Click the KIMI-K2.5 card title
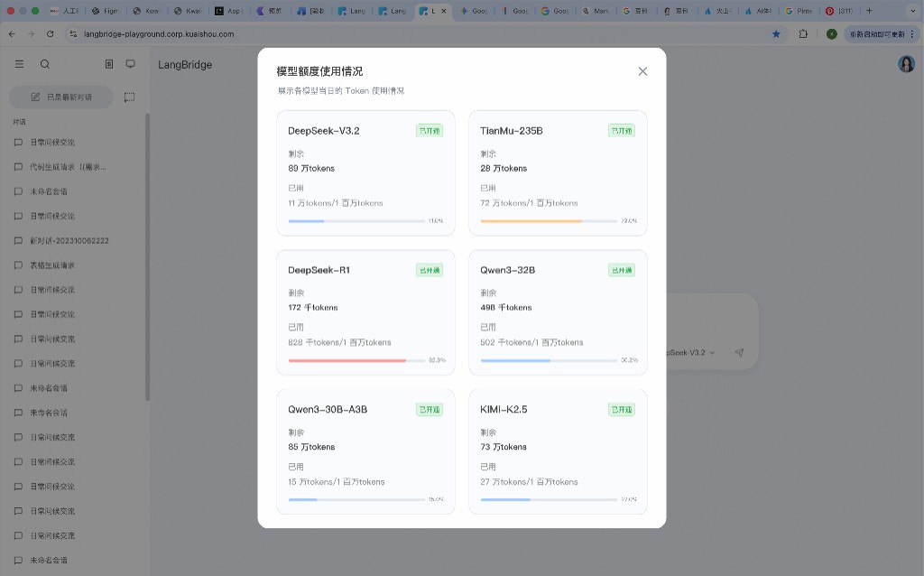 tap(504, 409)
